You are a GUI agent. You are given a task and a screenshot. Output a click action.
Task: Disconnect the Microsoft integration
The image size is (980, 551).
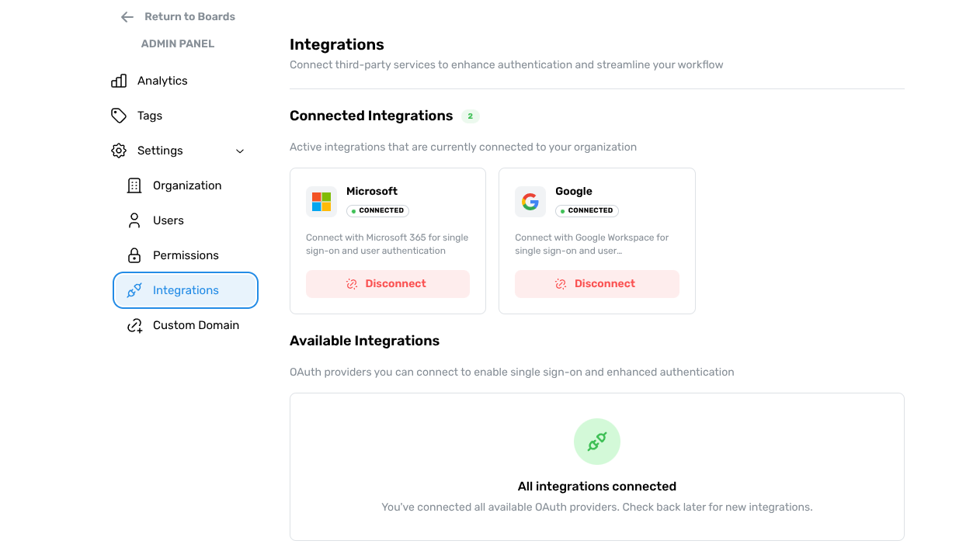click(x=387, y=284)
